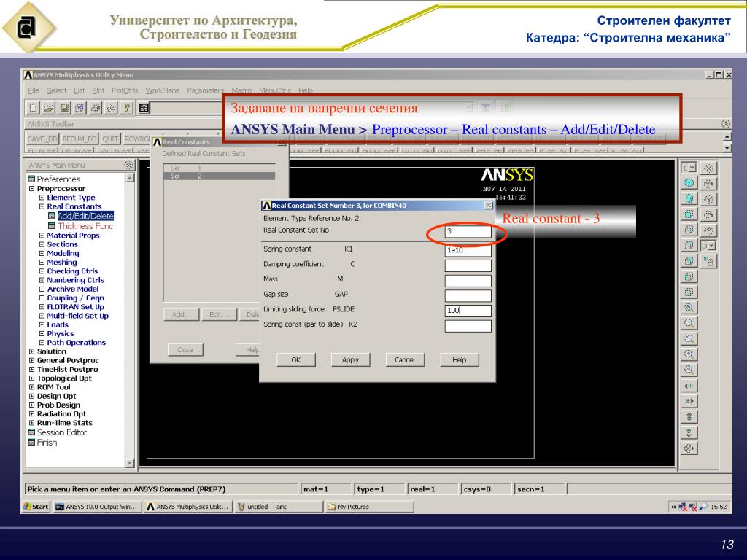Open the MenuCtrls menu
This screenshot has height=560, width=747.
point(275,90)
